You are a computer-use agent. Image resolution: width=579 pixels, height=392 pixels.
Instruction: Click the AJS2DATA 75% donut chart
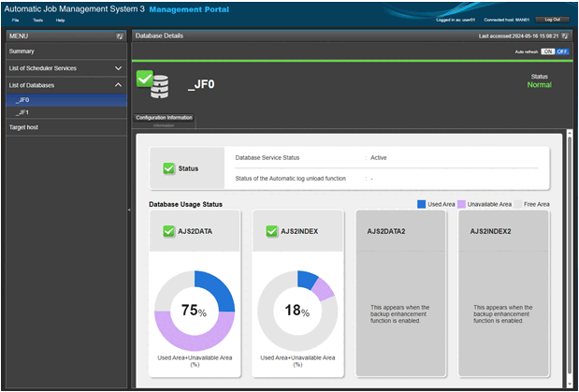[195, 312]
